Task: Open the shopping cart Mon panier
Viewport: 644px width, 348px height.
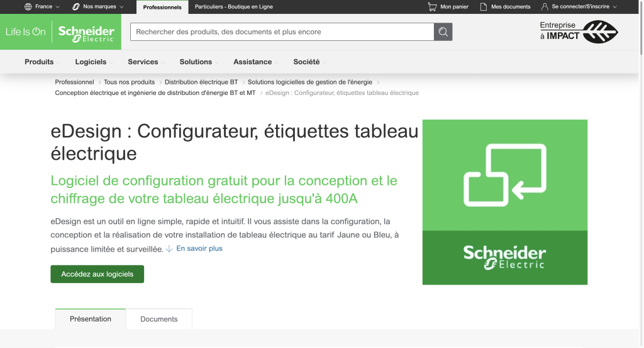Action: point(448,7)
